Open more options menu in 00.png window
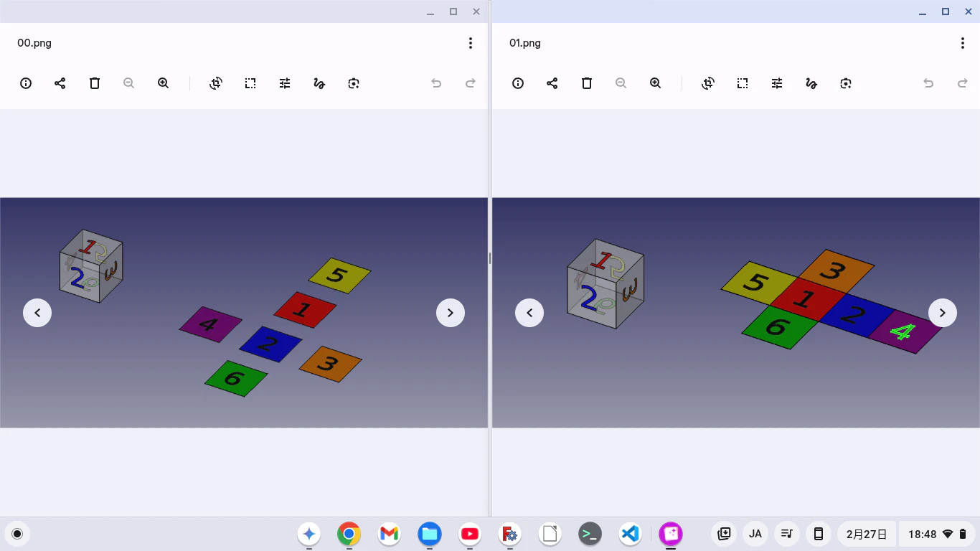The image size is (980, 551). [471, 43]
